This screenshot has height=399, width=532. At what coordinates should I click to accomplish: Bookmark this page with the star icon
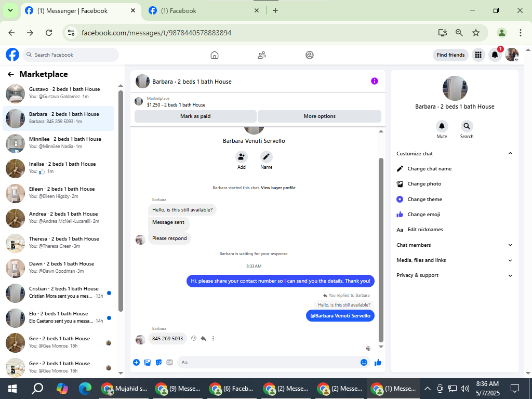[476, 33]
